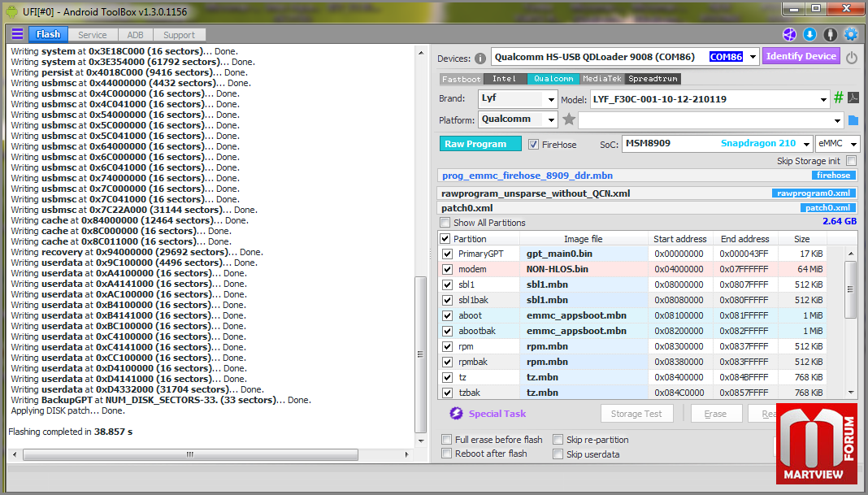This screenshot has width=868, height=495.
Task: Click the firehose file button
Action: [833, 175]
